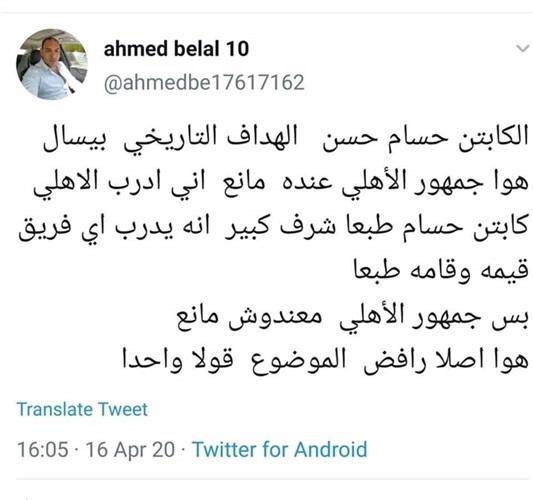
Task: Click the closing words قولا واحدا
Action: [x=178, y=360]
